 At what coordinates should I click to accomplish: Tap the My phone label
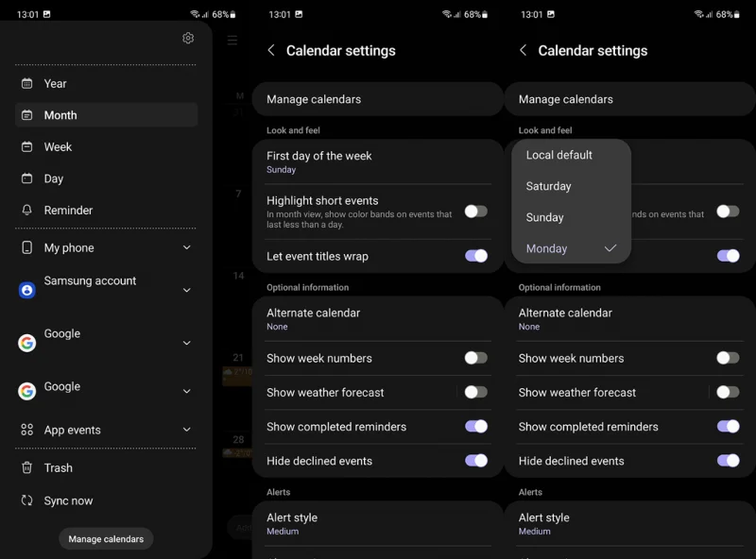[69, 247]
